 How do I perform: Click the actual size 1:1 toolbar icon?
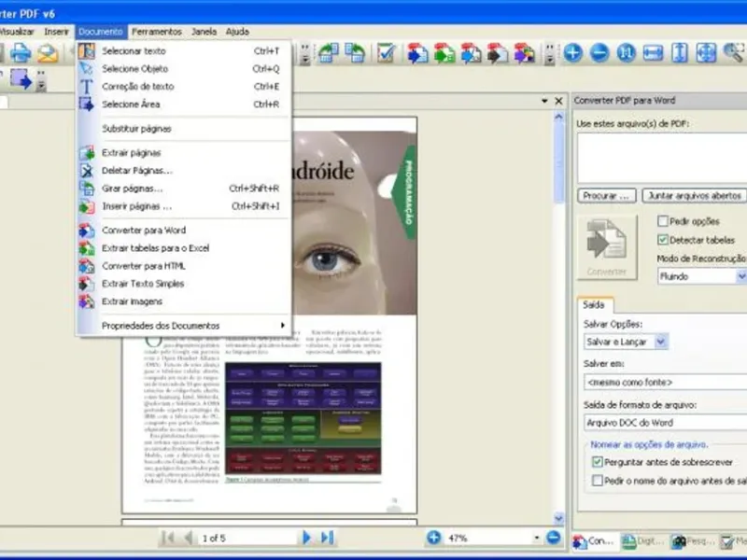(x=627, y=52)
